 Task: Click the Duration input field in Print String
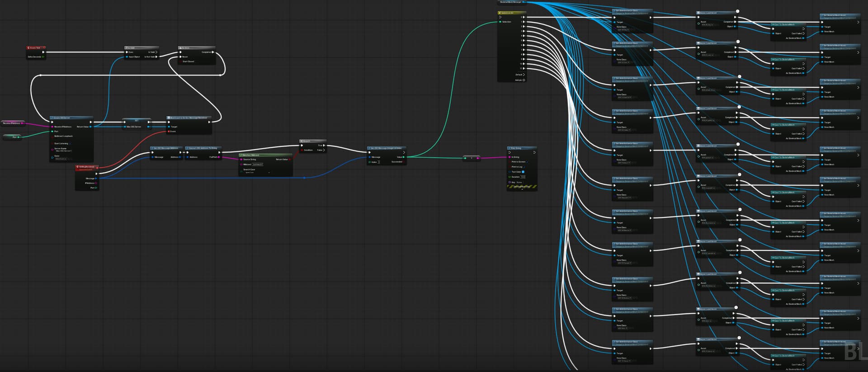coord(523,177)
